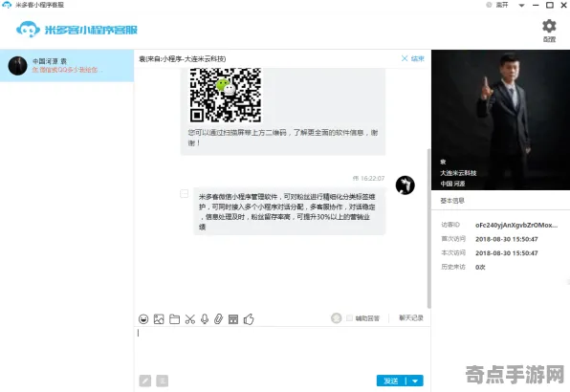Click the visitor ID value oFc240yjAnXgvbZrOMox...
The image size is (570, 392).
(x=516, y=226)
